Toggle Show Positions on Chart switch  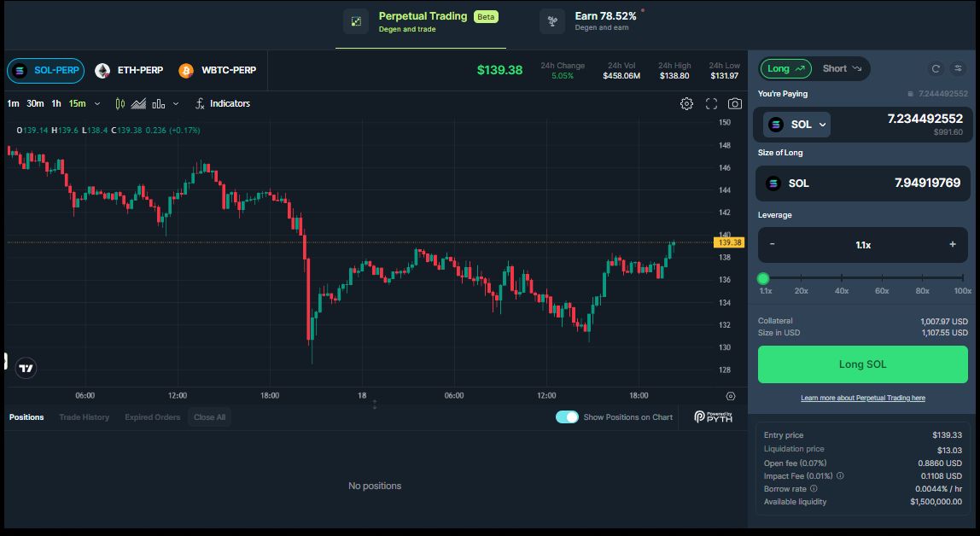pyautogui.click(x=567, y=417)
